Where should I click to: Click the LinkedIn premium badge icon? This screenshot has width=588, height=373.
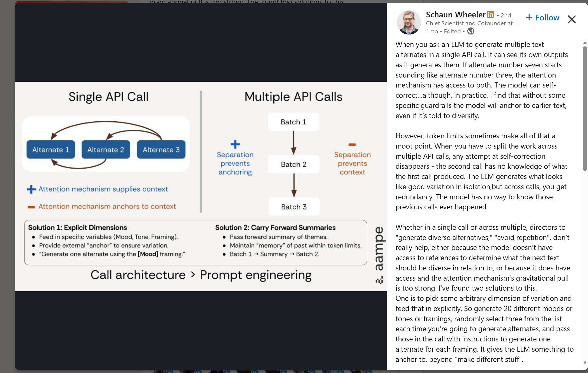click(x=490, y=15)
